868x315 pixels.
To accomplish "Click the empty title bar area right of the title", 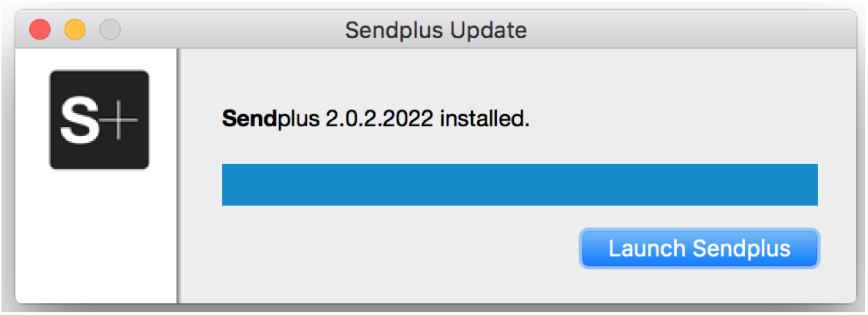I will tap(687, 31).
